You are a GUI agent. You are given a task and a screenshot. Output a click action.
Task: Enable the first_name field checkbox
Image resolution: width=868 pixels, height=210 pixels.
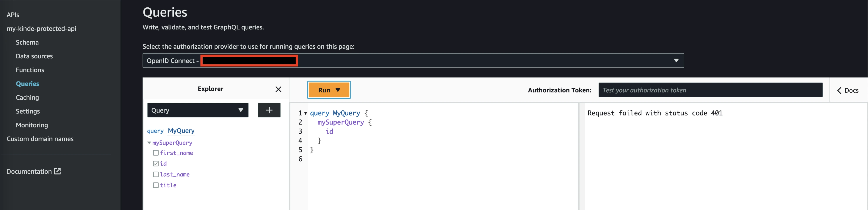click(156, 153)
